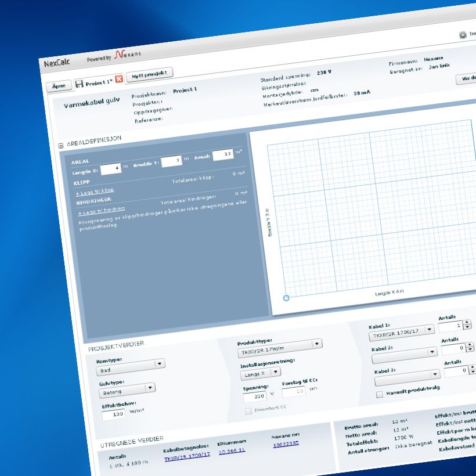Click the Forslag til CC input field
This screenshot has width=476, height=476.
pos(294,392)
